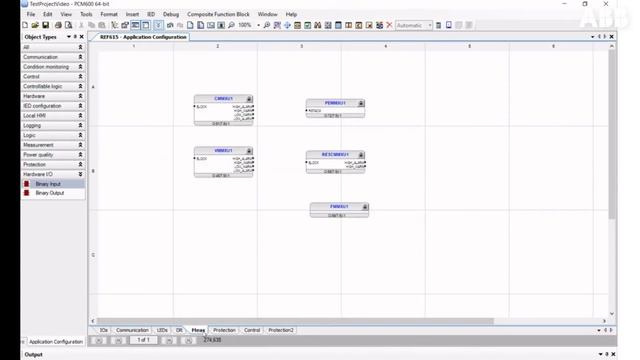The image size is (640, 360).
Task: Expand the Condition monitoring category
Action: click(53, 67)
